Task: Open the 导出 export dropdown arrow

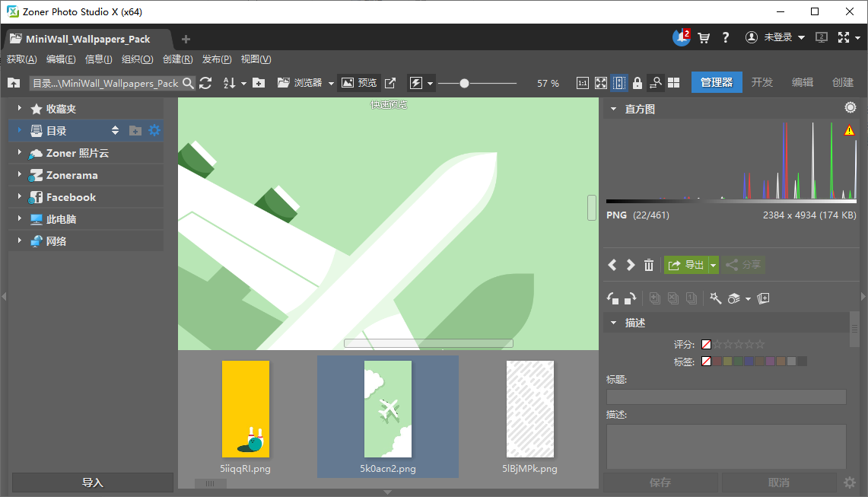Action: 713,265
